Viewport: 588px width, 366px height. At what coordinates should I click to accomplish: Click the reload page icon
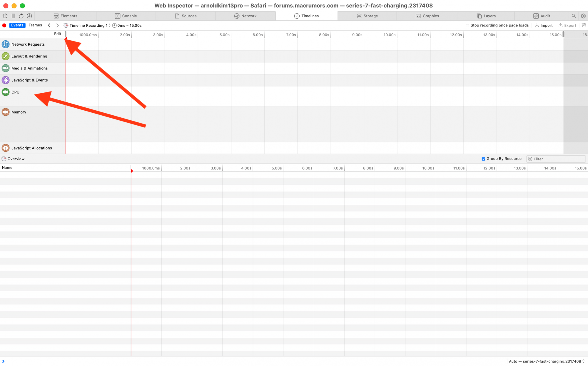pos(21,16)
